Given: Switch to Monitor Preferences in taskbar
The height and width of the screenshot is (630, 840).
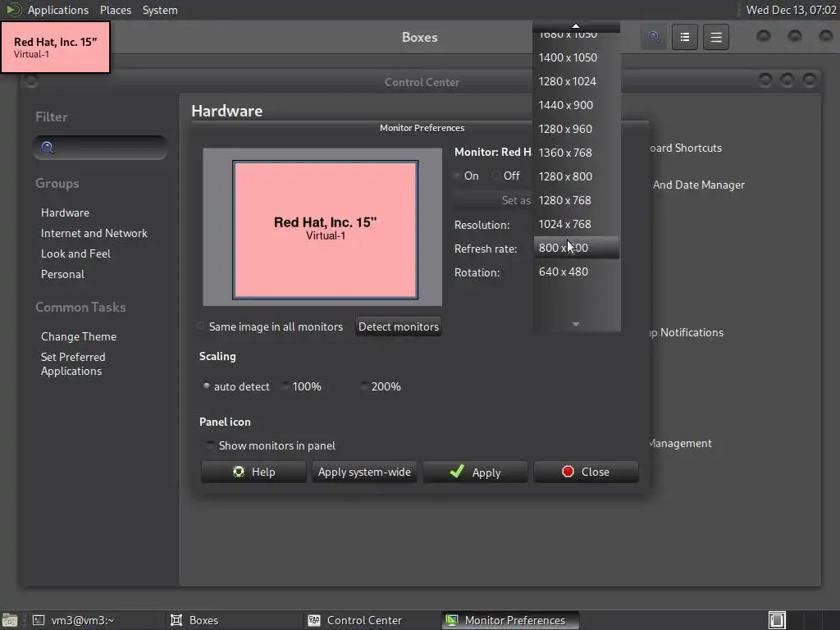Looking at the screenshot, I should pos(510,620).
